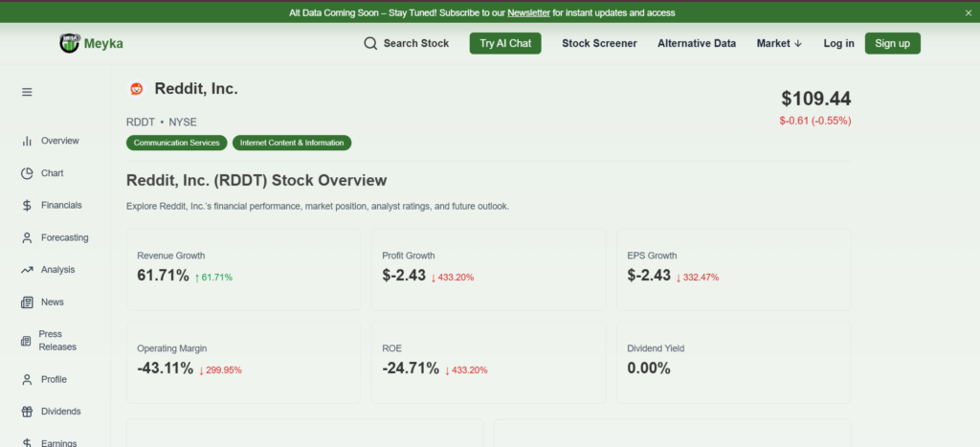
Task: Dismiss the green announcement banner
Action: pyautogui.click(x=969, y=12)
